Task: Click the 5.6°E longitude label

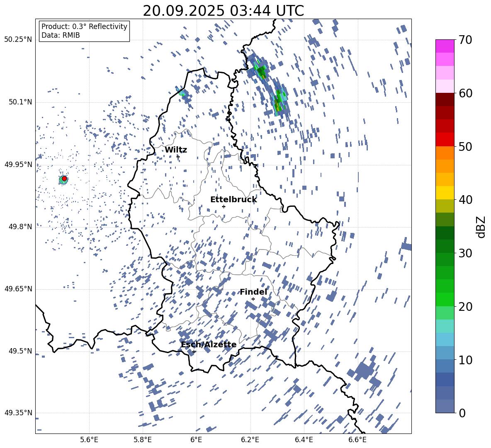Action: [x=89, y=440]
